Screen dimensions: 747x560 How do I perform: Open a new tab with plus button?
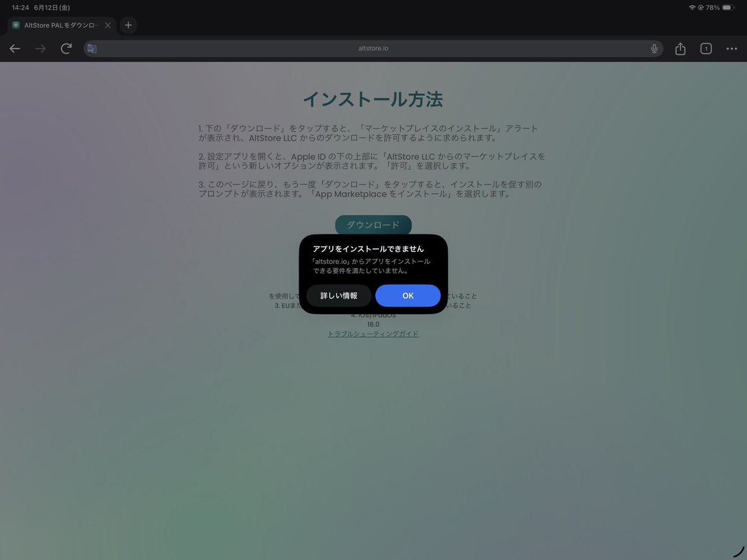[x=128, y=26]
